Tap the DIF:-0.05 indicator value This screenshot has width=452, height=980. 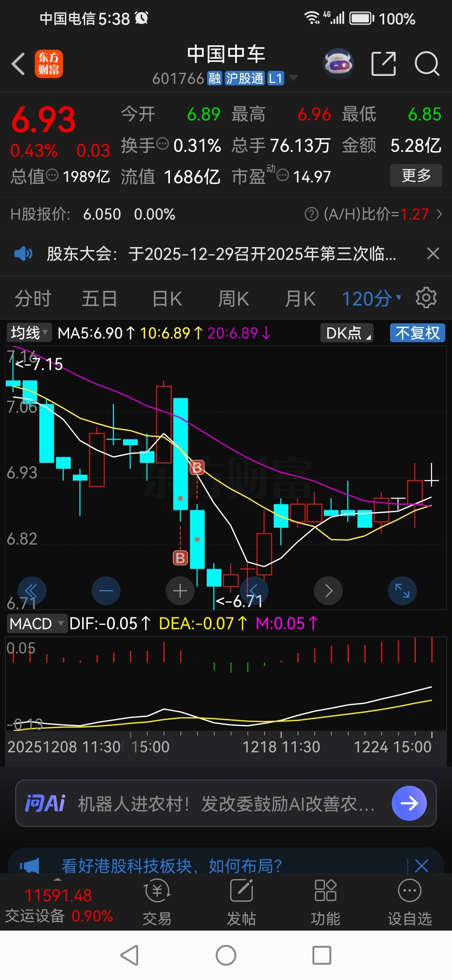pos(110,624)
